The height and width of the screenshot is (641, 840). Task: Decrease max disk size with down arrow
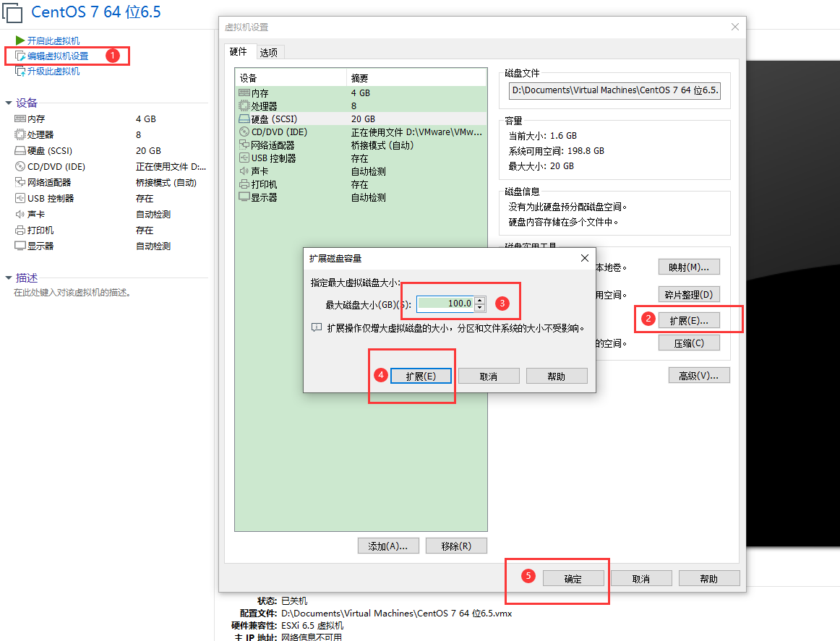[480, 307]
